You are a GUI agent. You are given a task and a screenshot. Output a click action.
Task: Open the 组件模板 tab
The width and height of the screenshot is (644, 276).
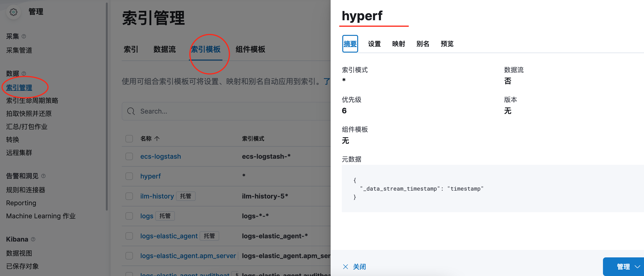tap(250, 49)
